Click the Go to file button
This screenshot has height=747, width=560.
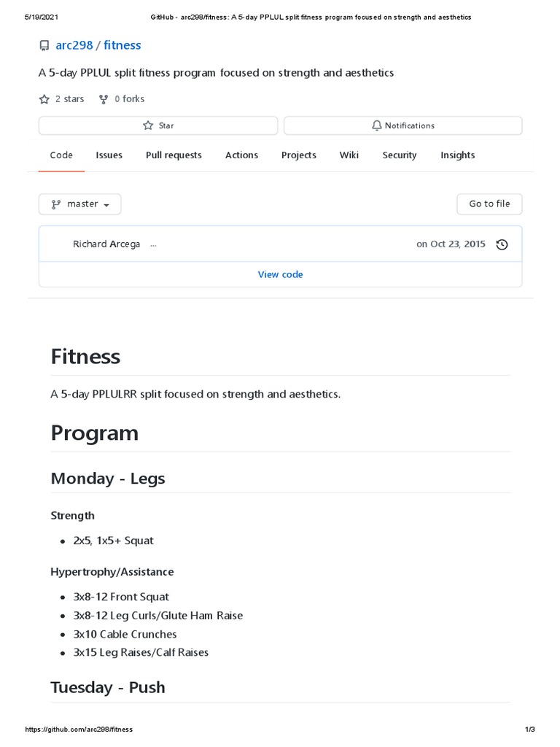[x=489, y=204]
